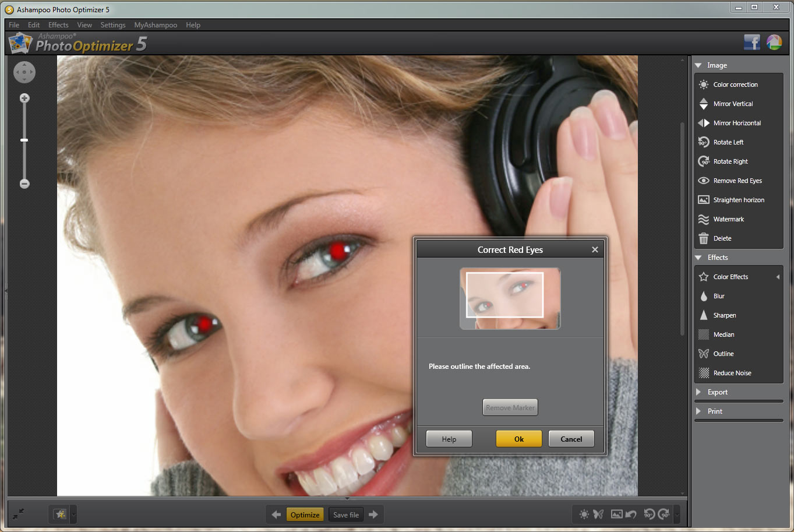Click the Rotate Left icon in sidebar
This screenshot has width=794, height=532.
pos(704,142)
